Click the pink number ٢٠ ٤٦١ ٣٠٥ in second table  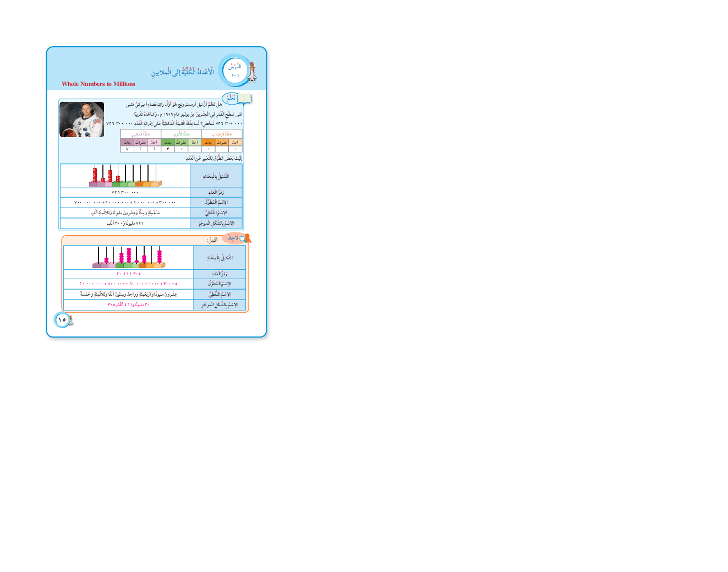click(x=129, y=274)
